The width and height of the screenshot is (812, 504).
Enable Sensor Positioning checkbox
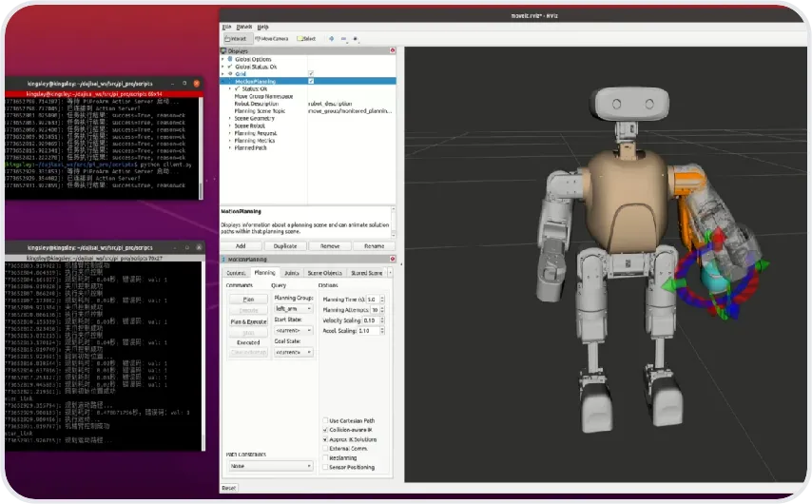[x=325, y=467]
